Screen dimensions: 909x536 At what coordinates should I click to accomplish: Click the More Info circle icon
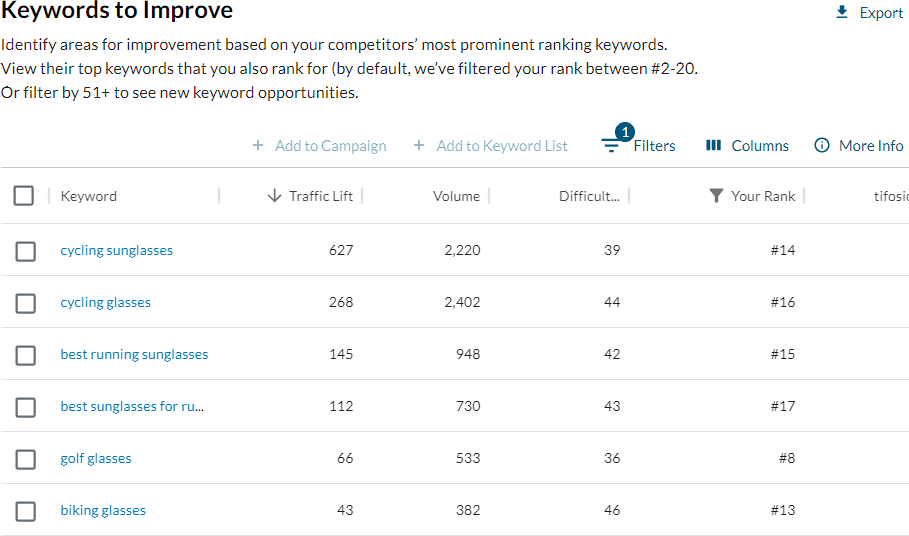pos(822,146)
